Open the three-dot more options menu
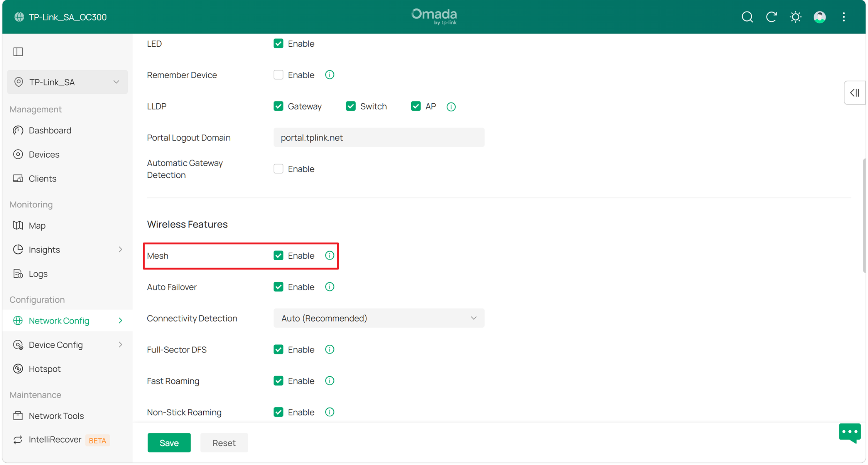The image size is (868, 465). 844,17
